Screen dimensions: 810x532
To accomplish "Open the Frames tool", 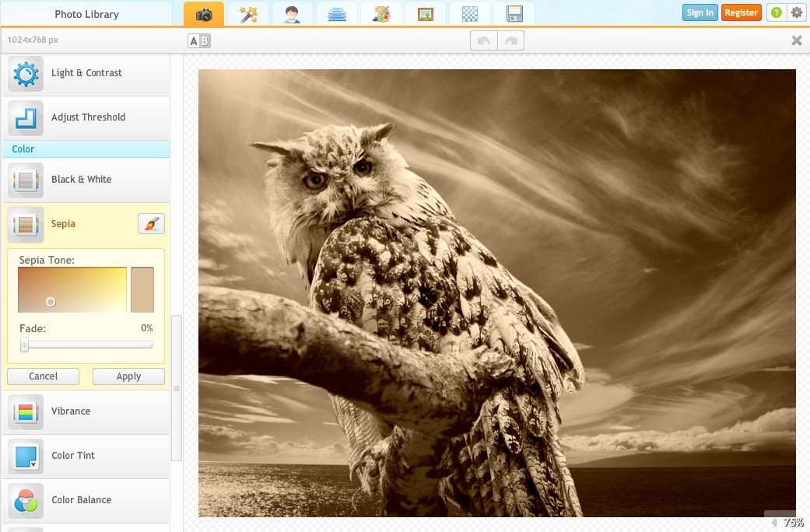I will 426,13.
